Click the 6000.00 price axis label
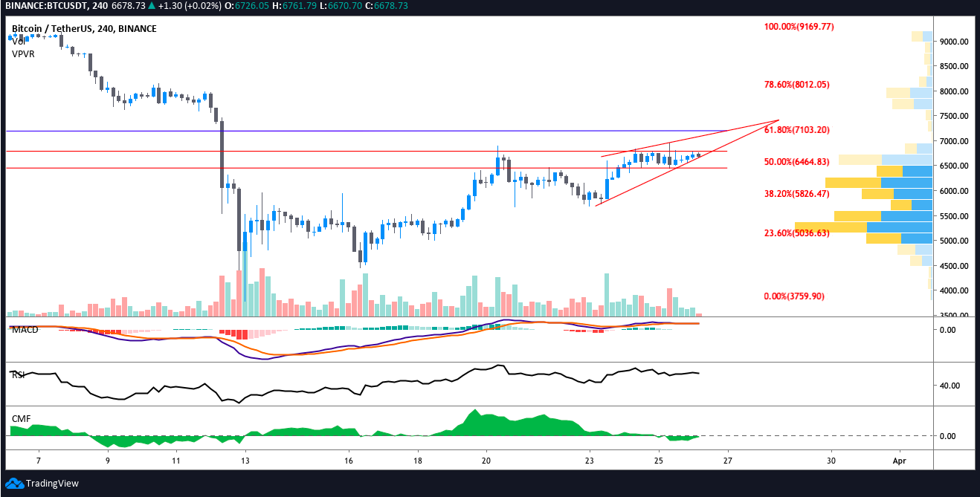 (954, 191)
